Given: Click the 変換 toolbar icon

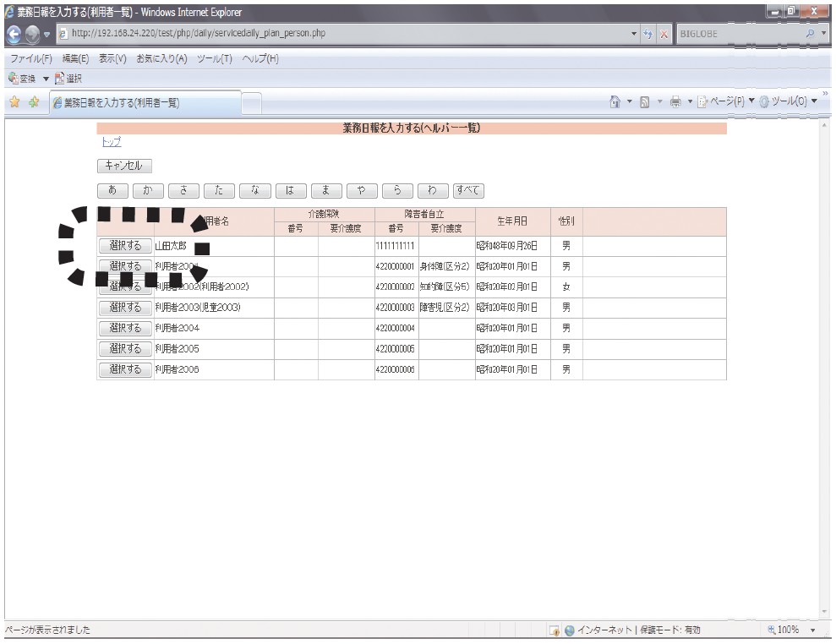Looking at the screenshot, I should (22, 79).
